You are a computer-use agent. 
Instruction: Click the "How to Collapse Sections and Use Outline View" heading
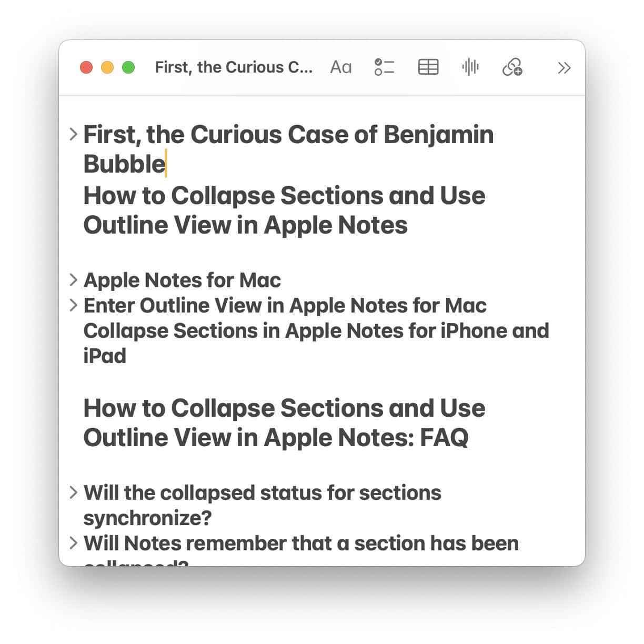pos(284,210)
